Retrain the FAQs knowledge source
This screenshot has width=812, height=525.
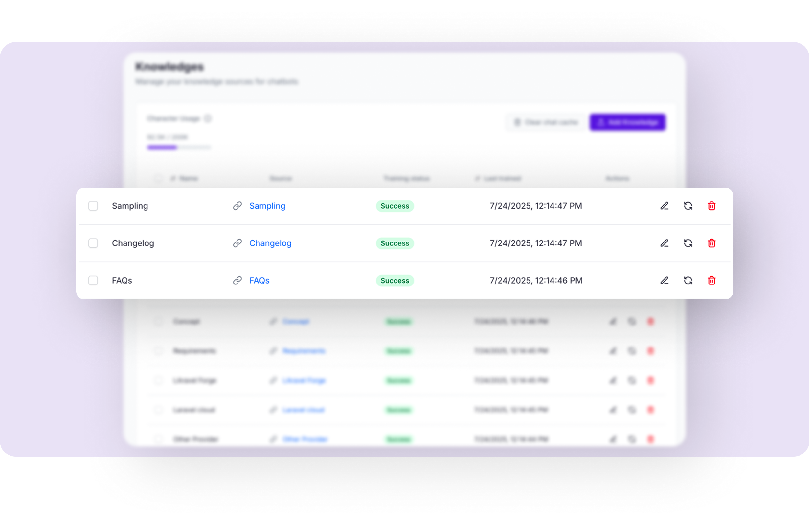point(688,280)
